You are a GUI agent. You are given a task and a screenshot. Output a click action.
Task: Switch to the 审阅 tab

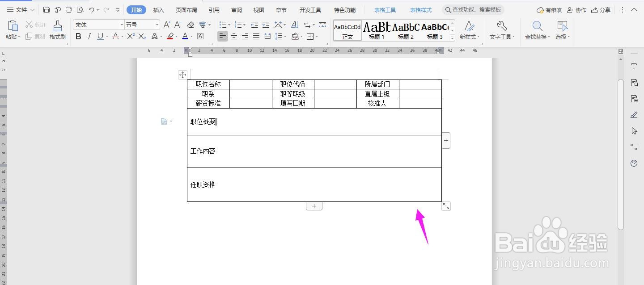tap(237, 10)
